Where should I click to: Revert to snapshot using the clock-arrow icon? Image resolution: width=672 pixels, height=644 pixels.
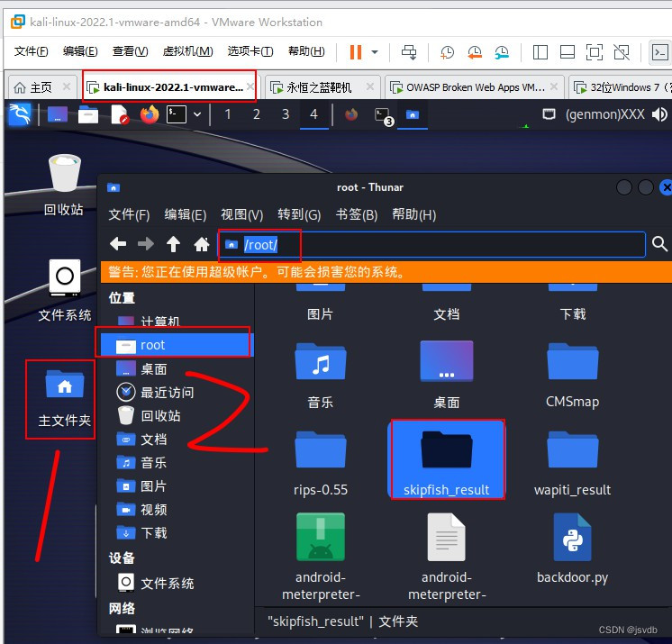(475, 52)
